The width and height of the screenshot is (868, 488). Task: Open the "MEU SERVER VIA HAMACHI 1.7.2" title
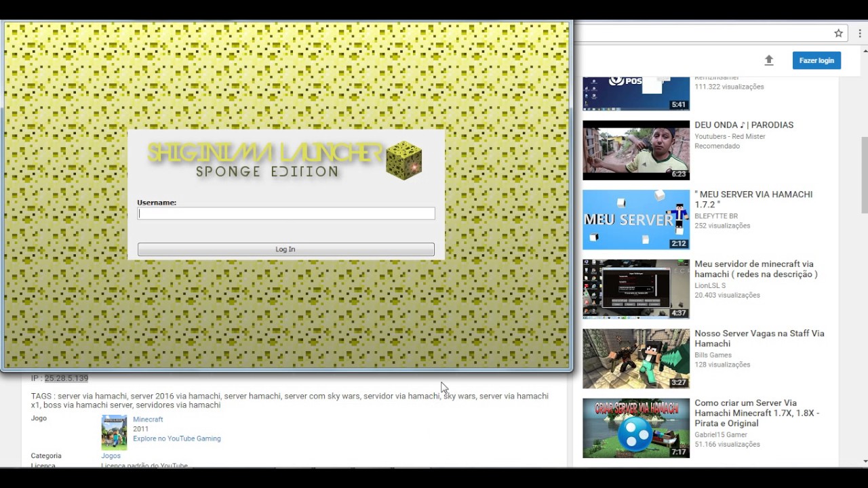coord(753,199)
